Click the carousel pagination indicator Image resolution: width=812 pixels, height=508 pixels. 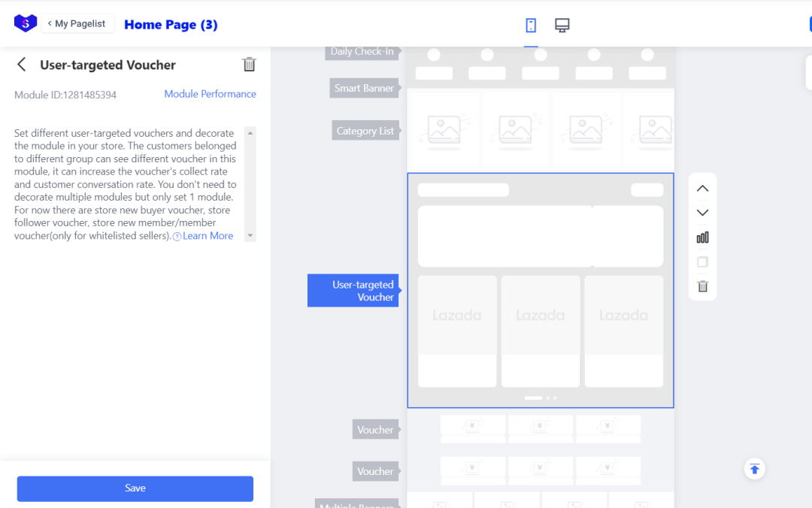tap(540, 398)
